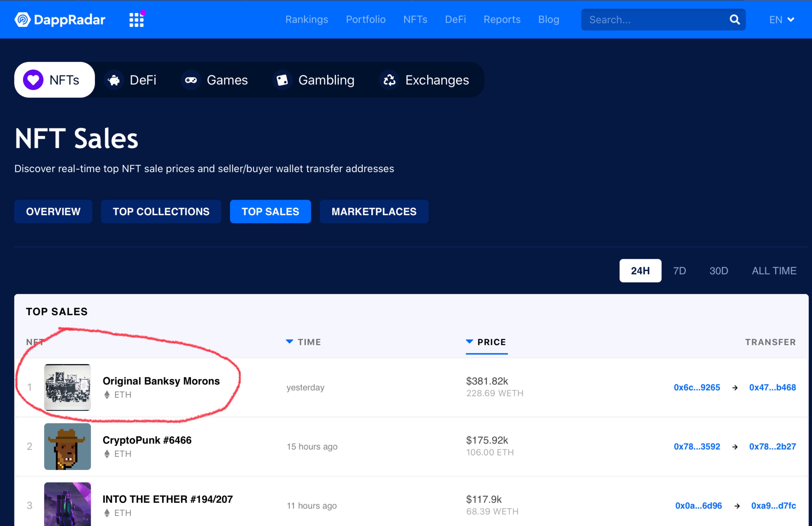Open buyer address 0xa9...d7fc
The width and height of the screenshot is (812, 526).
(773, 505)
